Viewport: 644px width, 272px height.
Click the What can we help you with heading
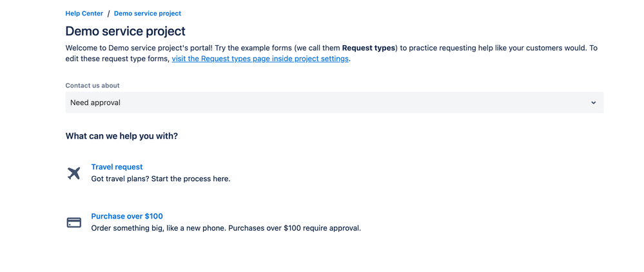click(x=122, y=136)
